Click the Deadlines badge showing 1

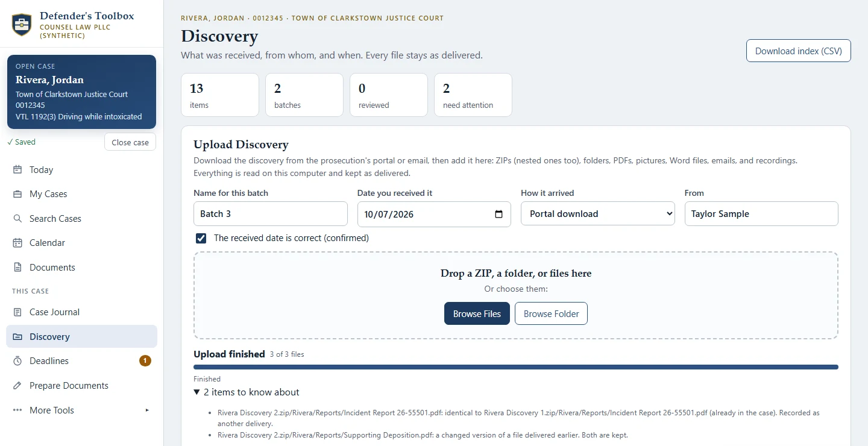click(x=145, y=361)
